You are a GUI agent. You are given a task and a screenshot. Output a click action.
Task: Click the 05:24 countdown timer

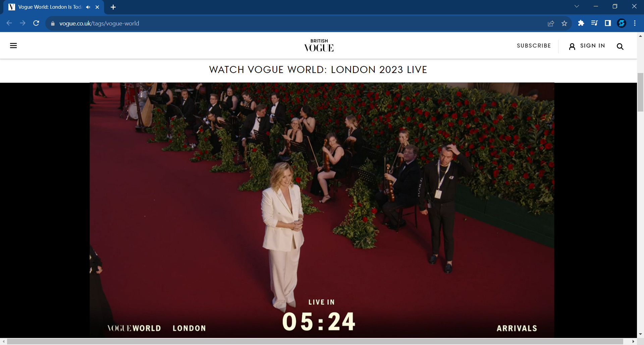coord(319,322)
